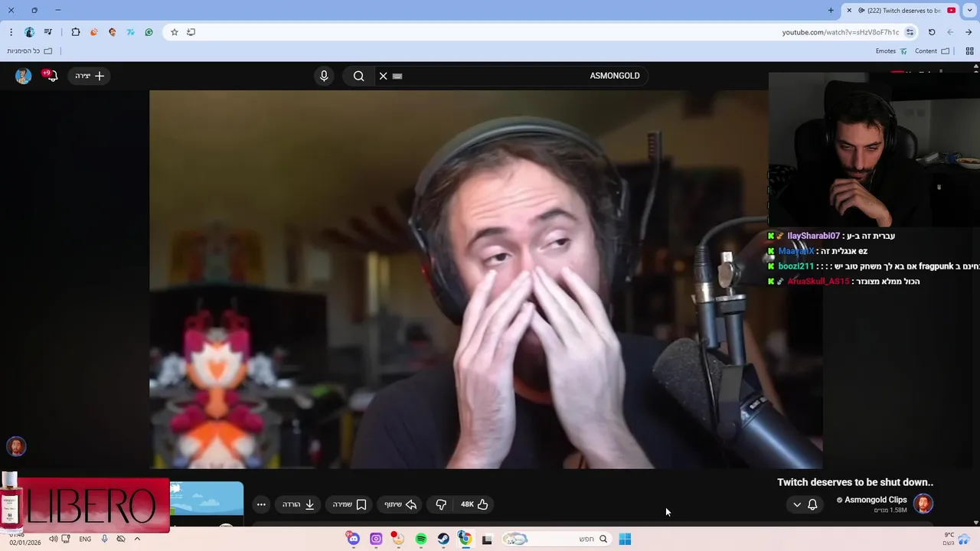Click the on-screen keyboard icon in search
The image size is (980, 551).
click(x=397, y=76)
